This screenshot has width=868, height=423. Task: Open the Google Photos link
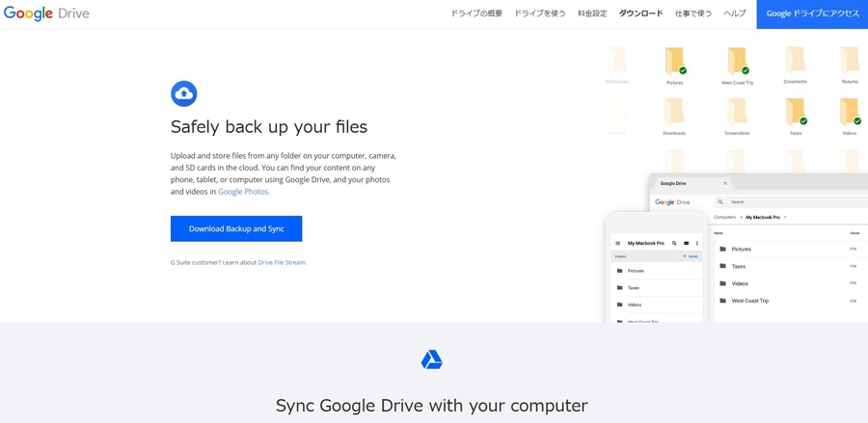[244, 192]
